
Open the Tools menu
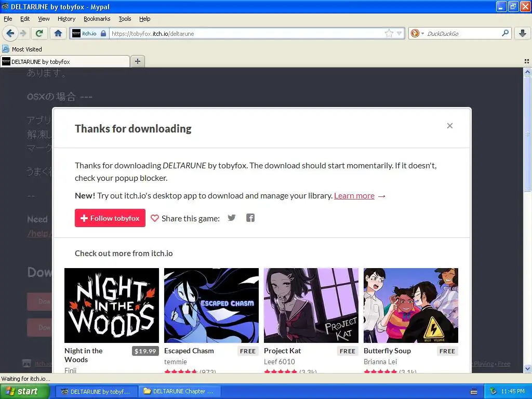[125, 19]
